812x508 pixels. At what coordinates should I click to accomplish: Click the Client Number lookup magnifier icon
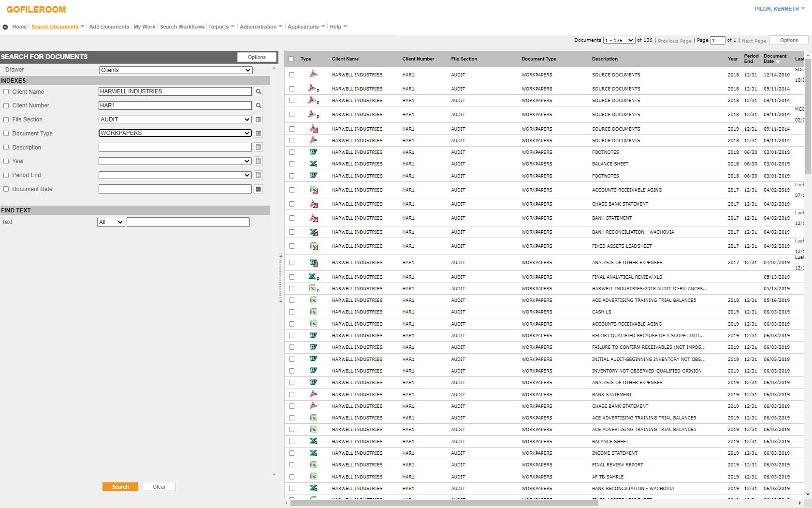(259, 105)
